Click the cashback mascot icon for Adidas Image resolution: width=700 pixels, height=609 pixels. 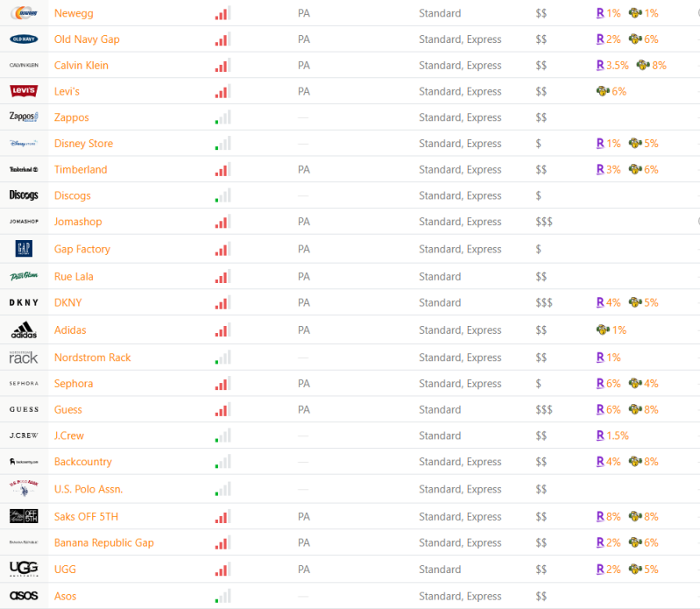pyautogui.click(x=602, y=330)
